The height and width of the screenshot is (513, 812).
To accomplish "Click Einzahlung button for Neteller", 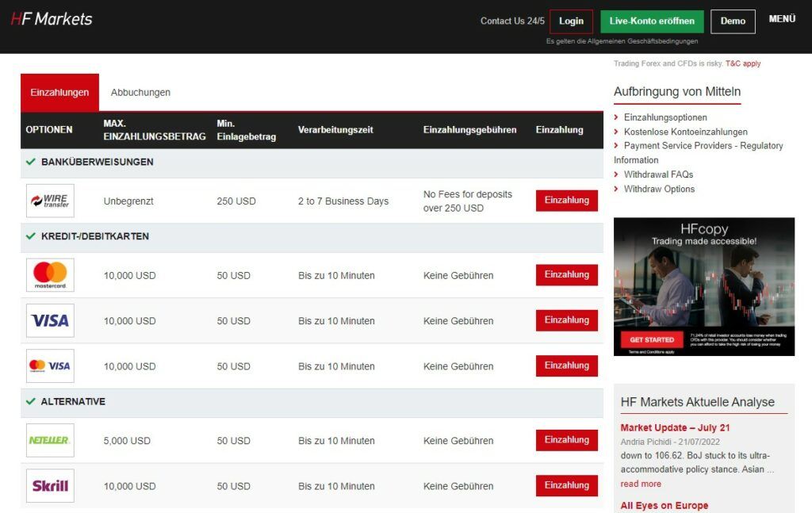I will (566, 440).
